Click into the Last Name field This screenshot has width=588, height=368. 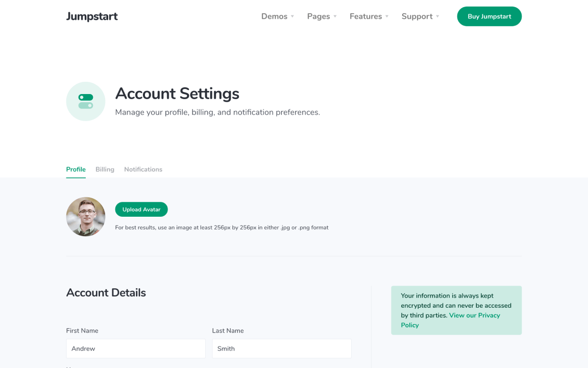282,349
